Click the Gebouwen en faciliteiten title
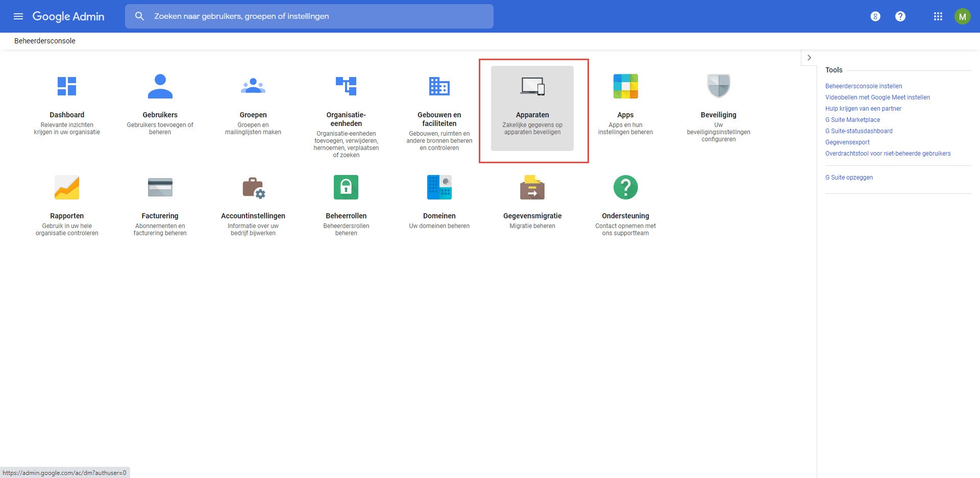Screen dimensions: 980x478 click(x=439, y=119)
